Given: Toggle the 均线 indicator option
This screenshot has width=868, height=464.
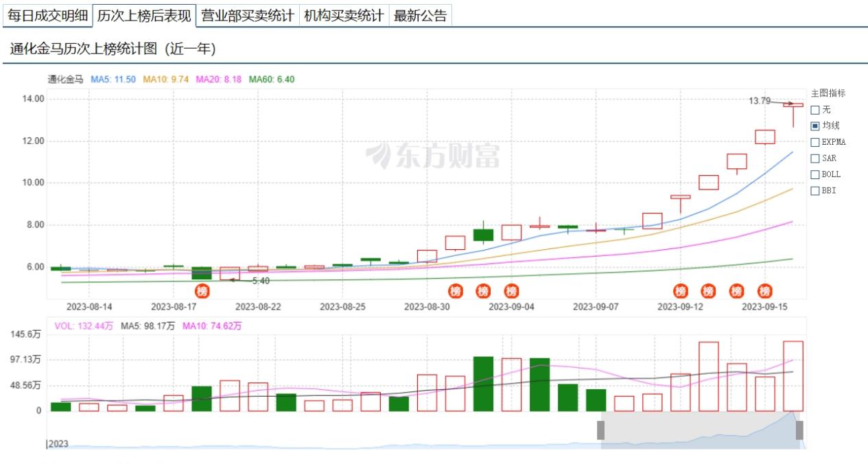Looking at the screenshot, I should pyautogui.click(x=815, y=126).
